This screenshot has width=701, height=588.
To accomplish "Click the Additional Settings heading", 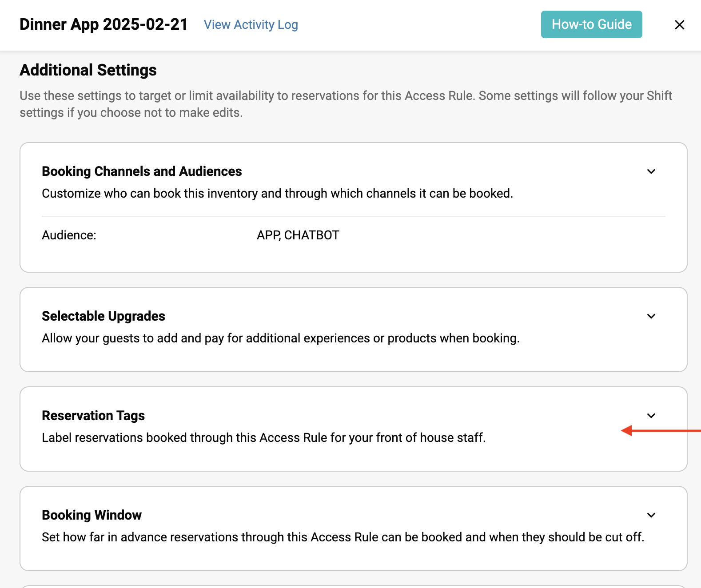I will point(88,70).
